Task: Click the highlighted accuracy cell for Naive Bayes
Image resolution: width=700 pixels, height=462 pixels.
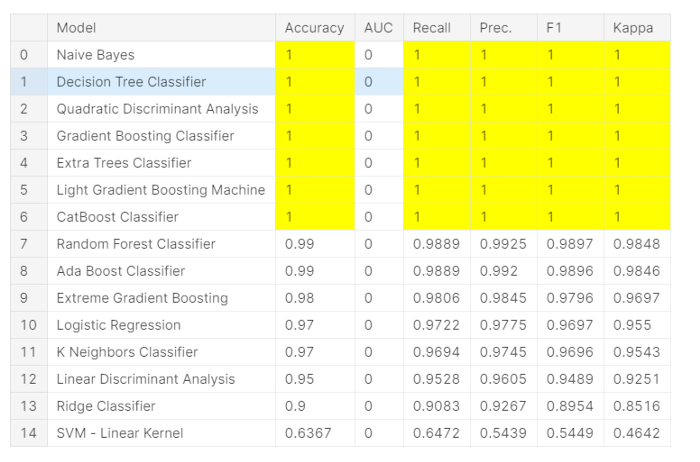Action: click(314, 55)
